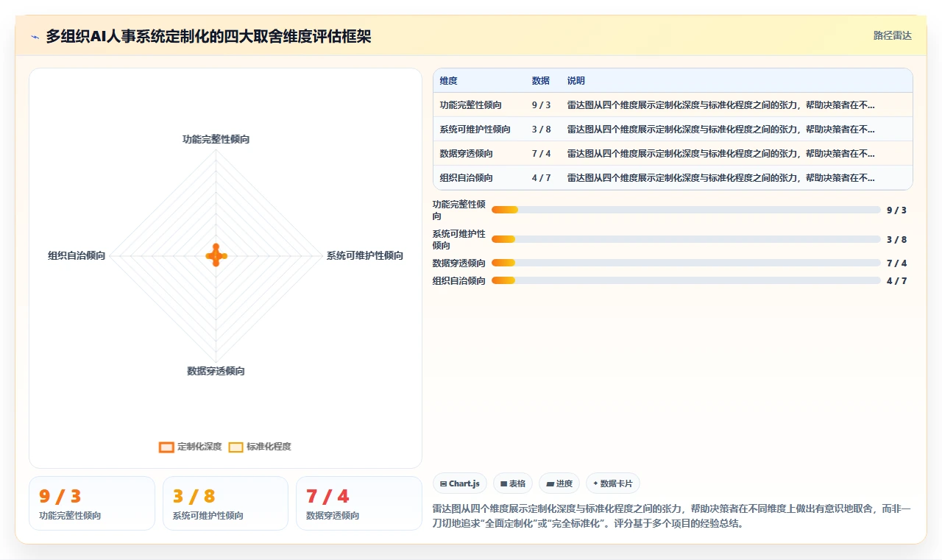Click the 说明 column header
Screen dimensions: 942x560
click(x=576, y=81)
